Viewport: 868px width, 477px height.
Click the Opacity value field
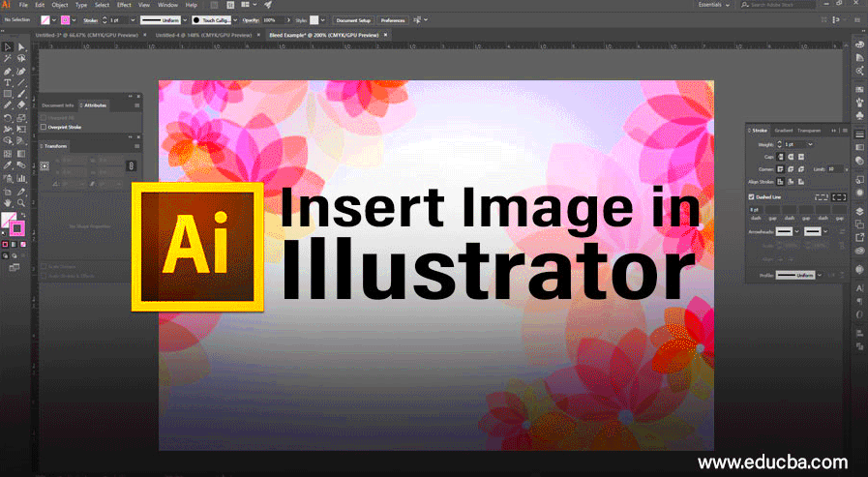pos(272,20)
